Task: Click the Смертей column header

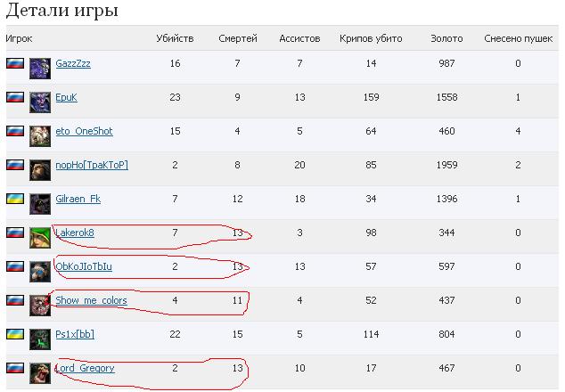Action: (x=238, y=38)
